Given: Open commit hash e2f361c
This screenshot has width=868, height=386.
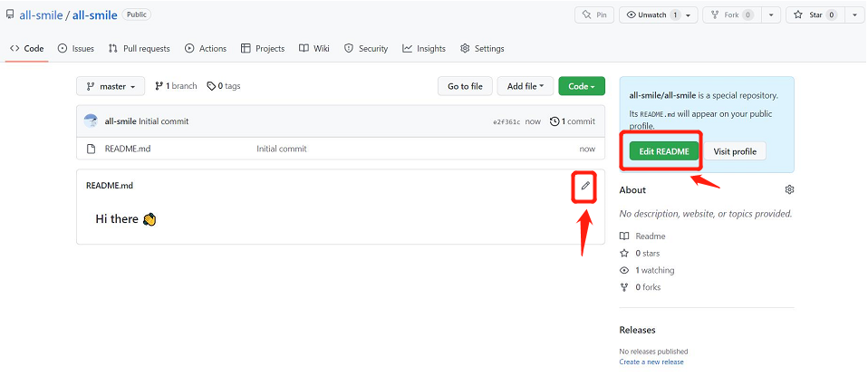Looking at the screenshot, I should (x=506, y=121).
